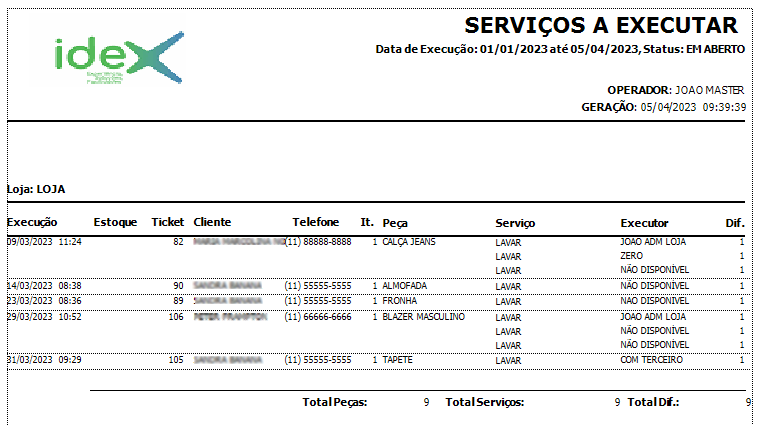Click the 'TAPETE' item

click(x=397, y=359)
